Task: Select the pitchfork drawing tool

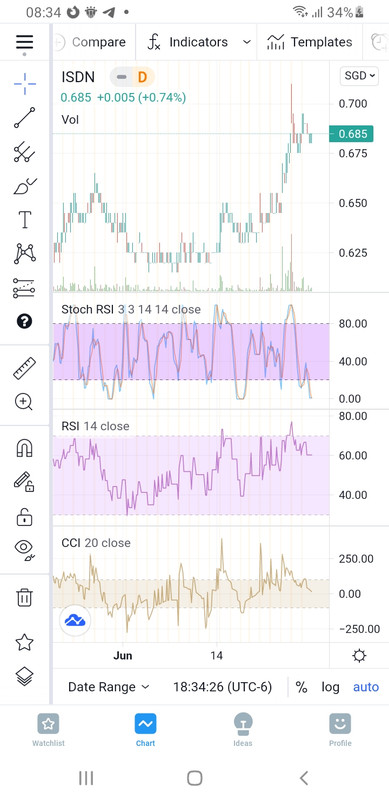Action: pos(25,152)
